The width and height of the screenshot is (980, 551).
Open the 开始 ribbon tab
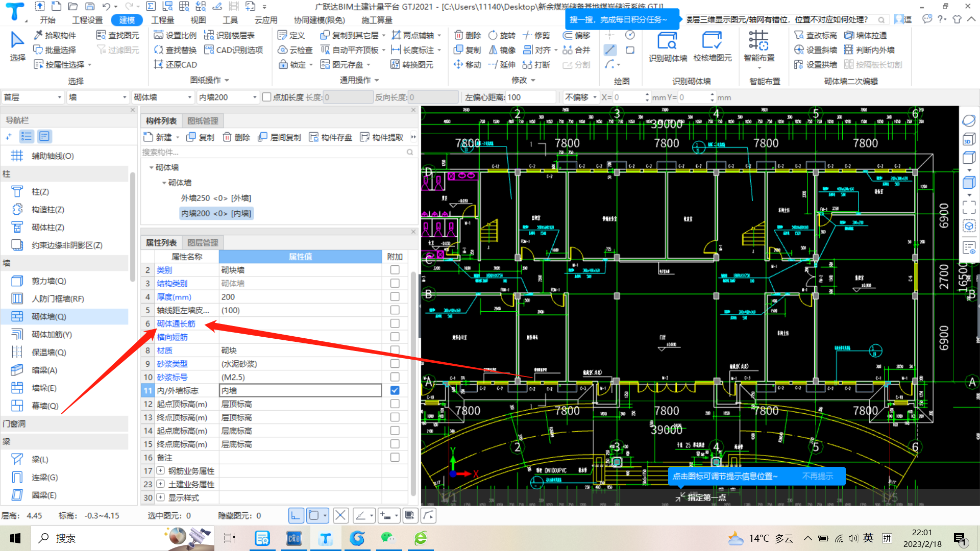point(47,20)
